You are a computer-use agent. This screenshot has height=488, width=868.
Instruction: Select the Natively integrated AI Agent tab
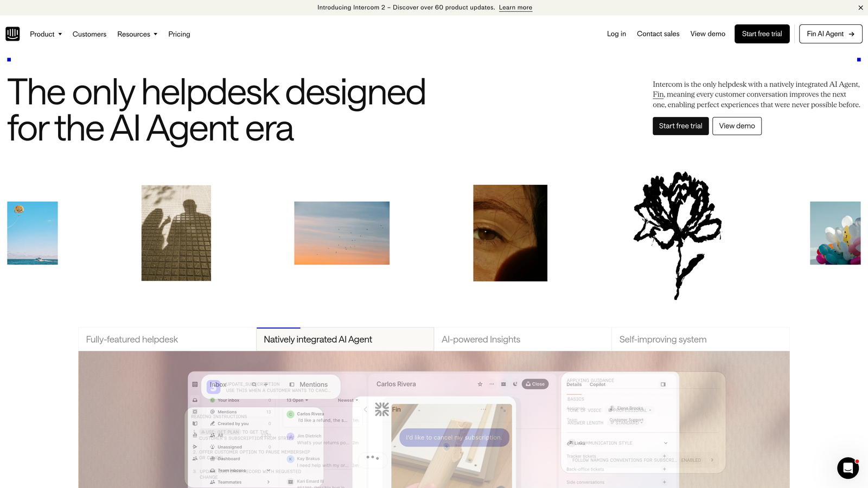click(x=345, y=339)
